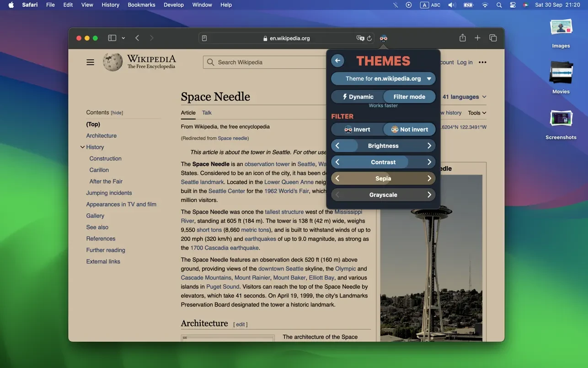Image resolution: width=588 pixels, height=368 pixels.
Task: Increase Sepia with right arrow
Action: click(429, 179)
